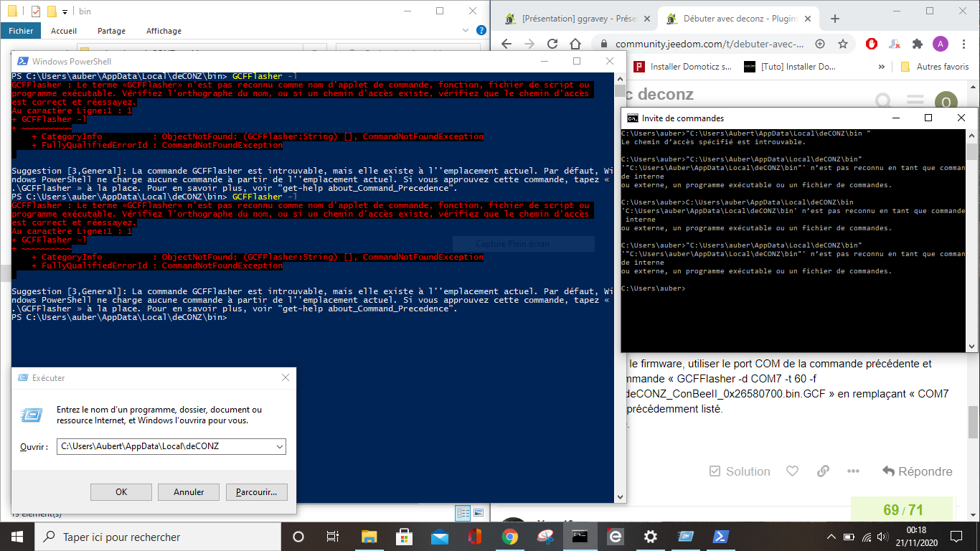Click into the Ouvrir path input field
The image size is (980, 551).
click(x=165, y=446)
